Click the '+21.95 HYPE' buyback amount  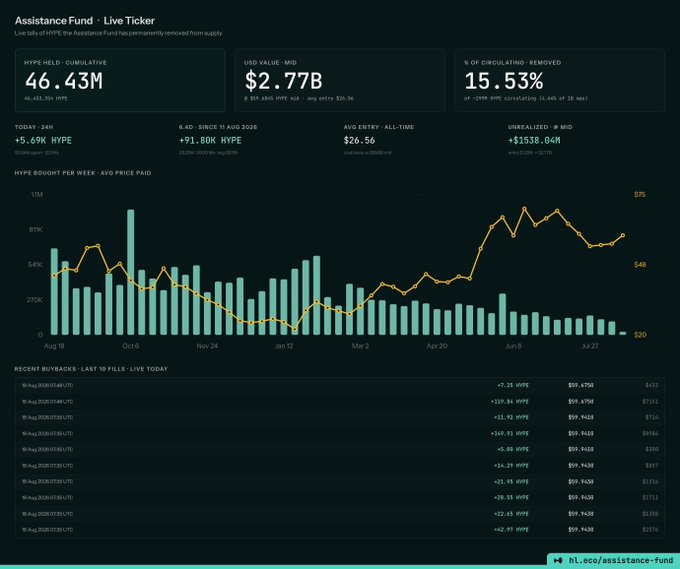(x=511, y=481)
